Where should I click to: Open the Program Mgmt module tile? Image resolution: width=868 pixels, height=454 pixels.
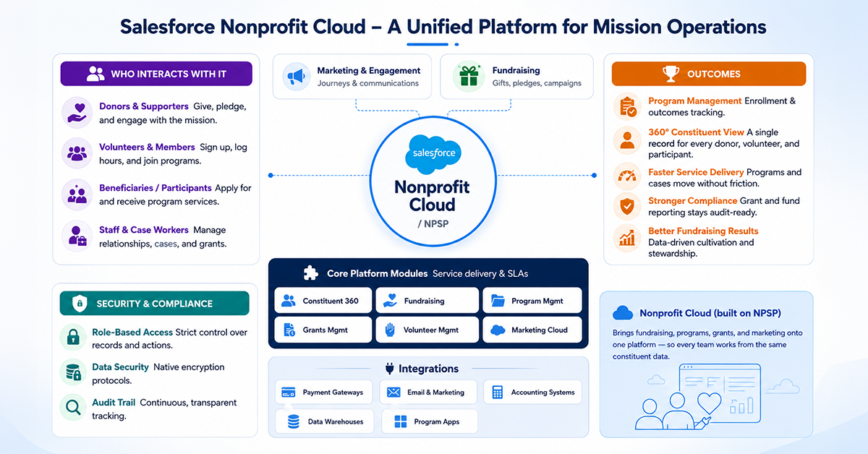click(x=533, y=301)
